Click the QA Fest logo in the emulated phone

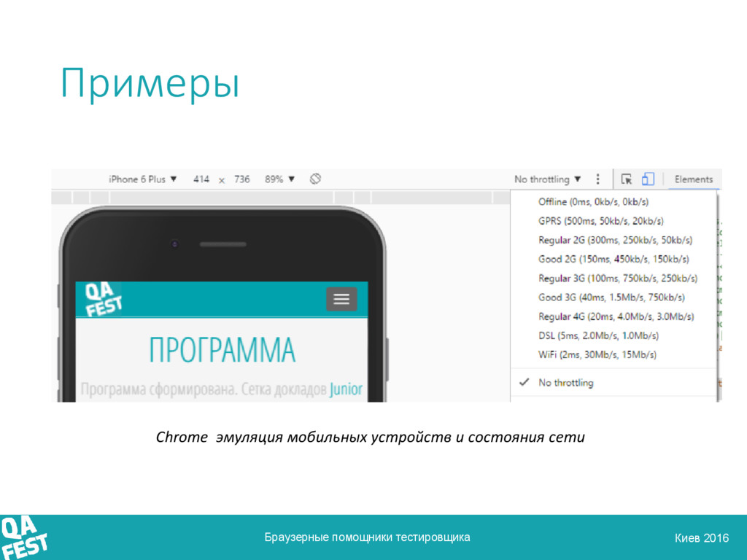(x=103, y=299)
